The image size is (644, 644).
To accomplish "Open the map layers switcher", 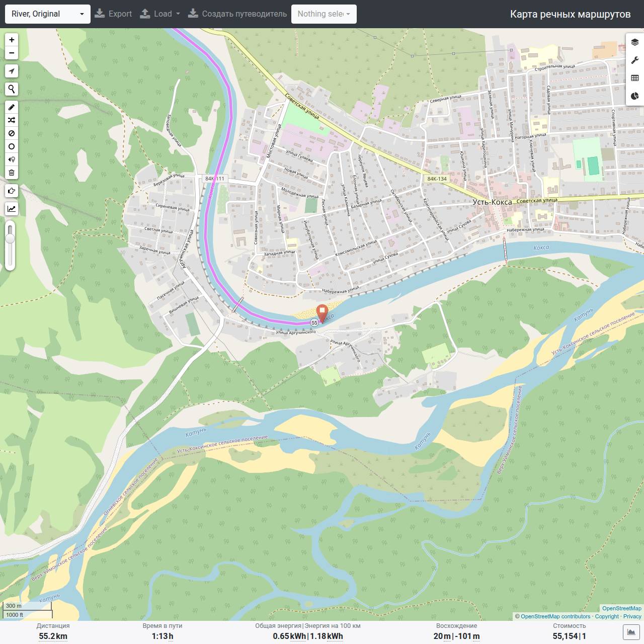I will coord(634,42).
